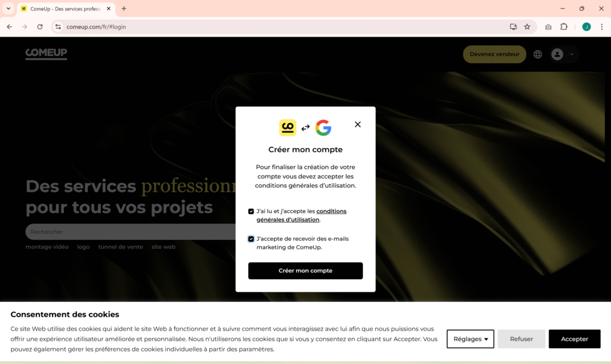The width and height of the screenshot is (611, 364).
Task: Click the globe language icon
Action: (538, 54)
